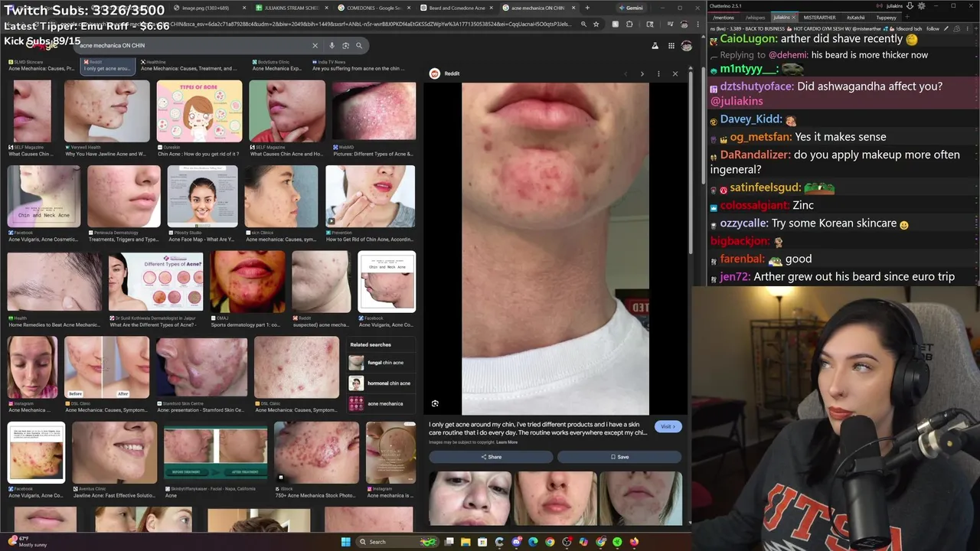Open the Reddit source link in preview

pos(445,73)
